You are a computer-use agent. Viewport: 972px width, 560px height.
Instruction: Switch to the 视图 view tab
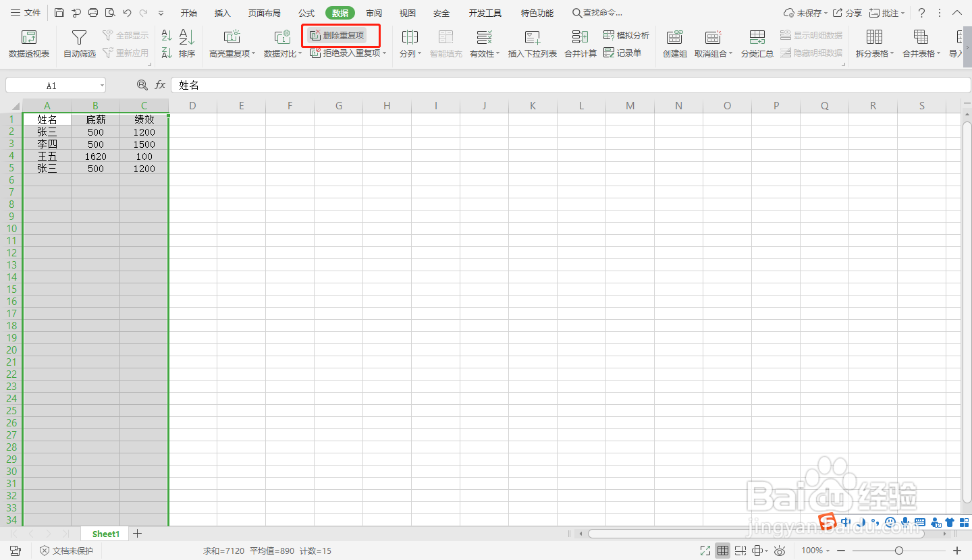[408, 13]
